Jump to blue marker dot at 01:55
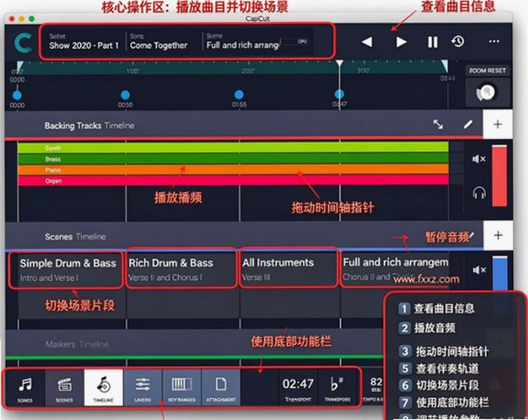The image size is (528, 420). point(239,94)
